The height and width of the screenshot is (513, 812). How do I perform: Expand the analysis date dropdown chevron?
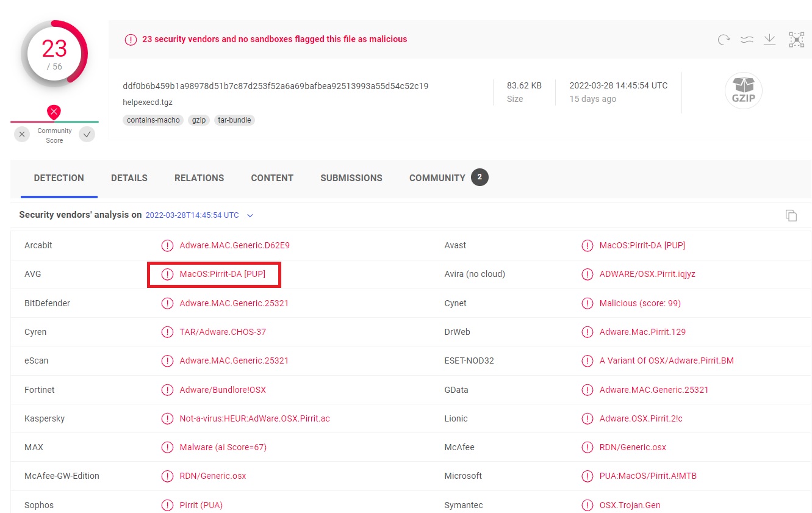click(x=250, y=215)
